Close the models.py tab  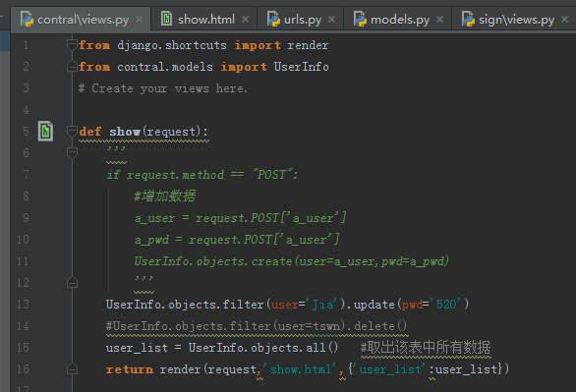[439, 19]
